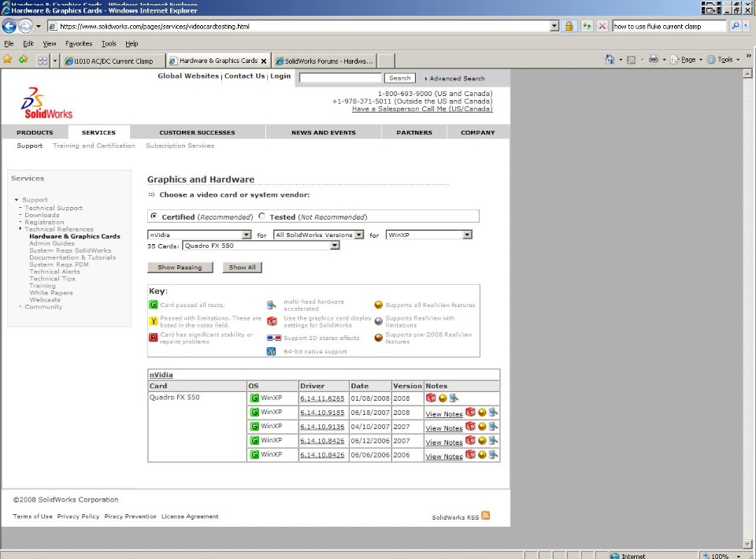Image resolution: width=756 pixels, height=559 pixels.
Task: Click the red R key legend icon
Action: click(x=153, y=337)
